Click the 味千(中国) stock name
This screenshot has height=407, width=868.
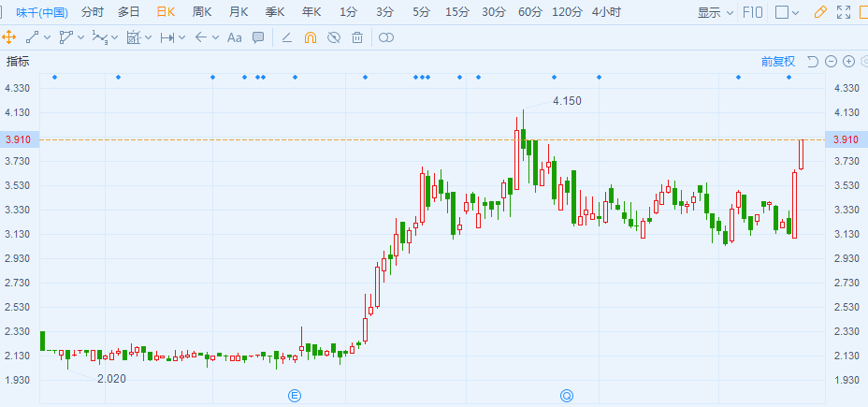pyautogui.click(x=41, y=12)
